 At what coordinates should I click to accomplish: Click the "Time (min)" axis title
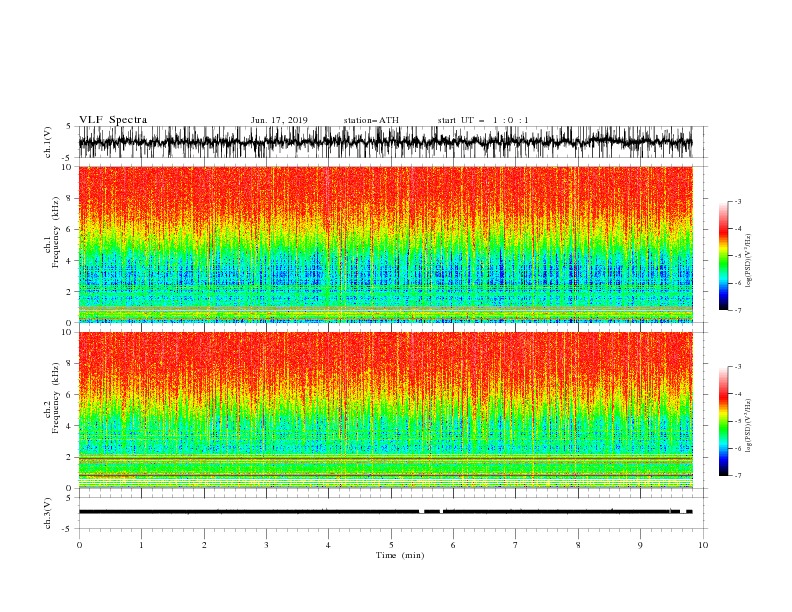click(x=400, y=555)
